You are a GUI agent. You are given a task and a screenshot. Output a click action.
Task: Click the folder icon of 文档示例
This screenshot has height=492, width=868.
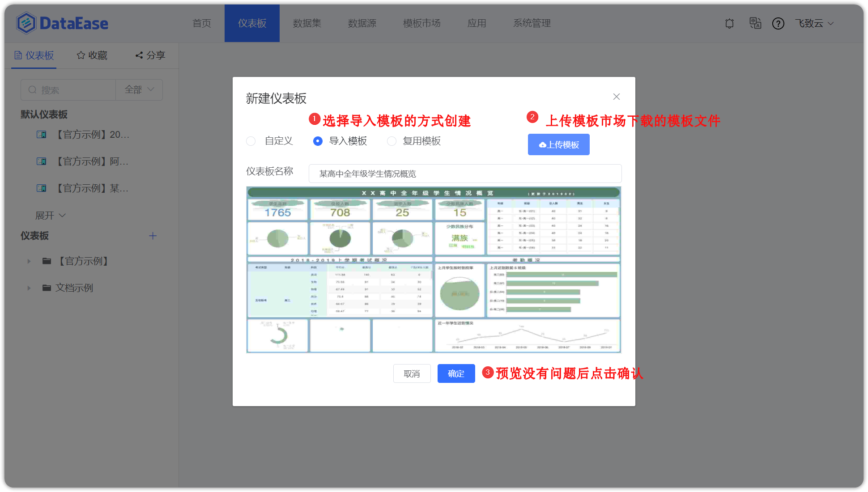click(47, 288)
